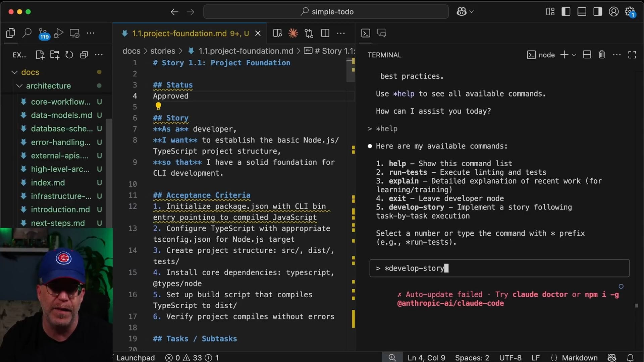Open the new terminal launch profile dropdown
644x362 pixels.
coord(574,55)
